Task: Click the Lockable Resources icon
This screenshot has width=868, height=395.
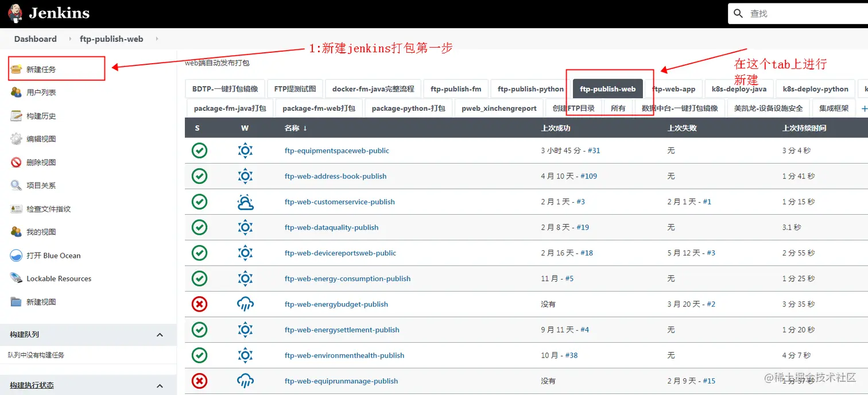Action: click(x=16, y=278)
